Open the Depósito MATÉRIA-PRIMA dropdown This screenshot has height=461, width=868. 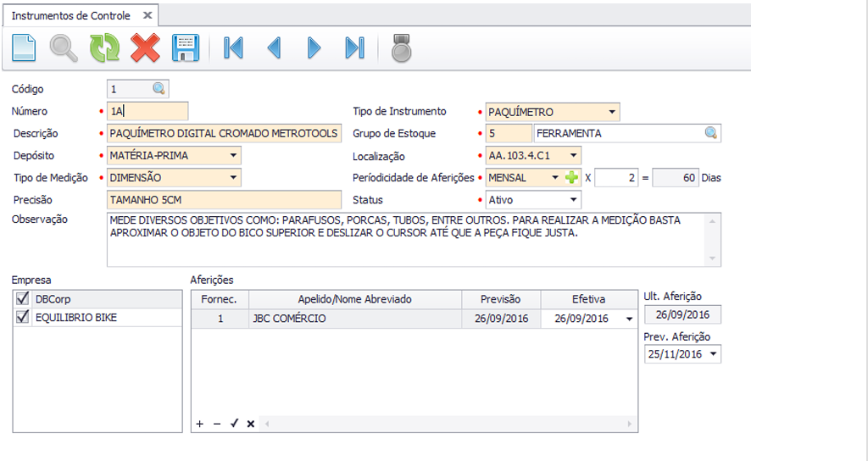[x=233, y=156]
